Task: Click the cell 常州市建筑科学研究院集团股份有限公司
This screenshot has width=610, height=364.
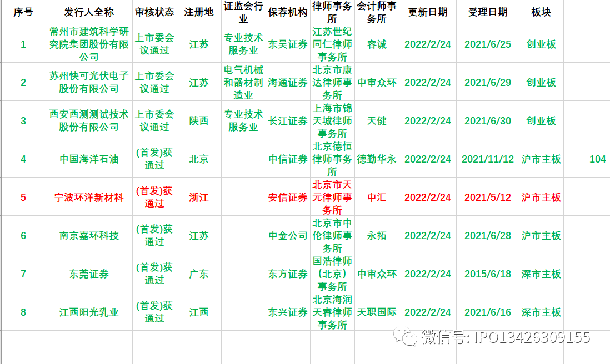Action: 89,43
